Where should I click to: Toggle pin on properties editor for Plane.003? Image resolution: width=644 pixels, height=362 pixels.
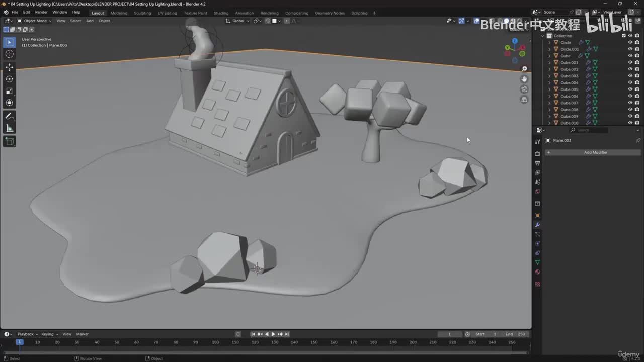[x=638, y=140]
